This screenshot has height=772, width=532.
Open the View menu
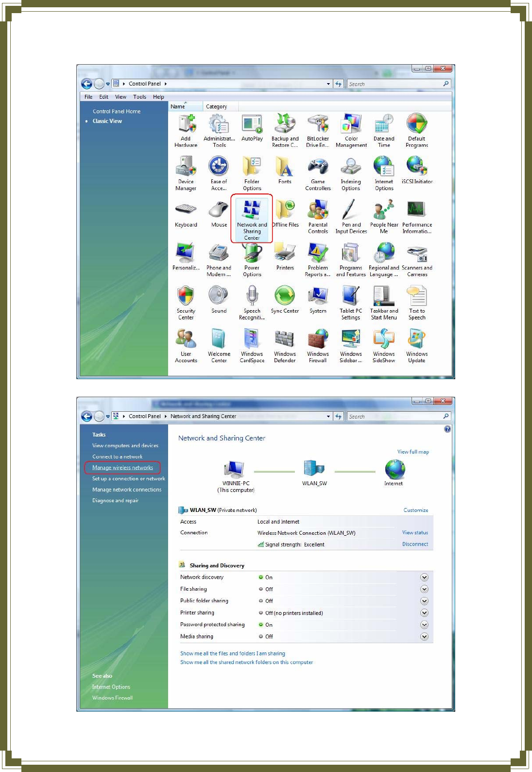click(x=120, y=97)
